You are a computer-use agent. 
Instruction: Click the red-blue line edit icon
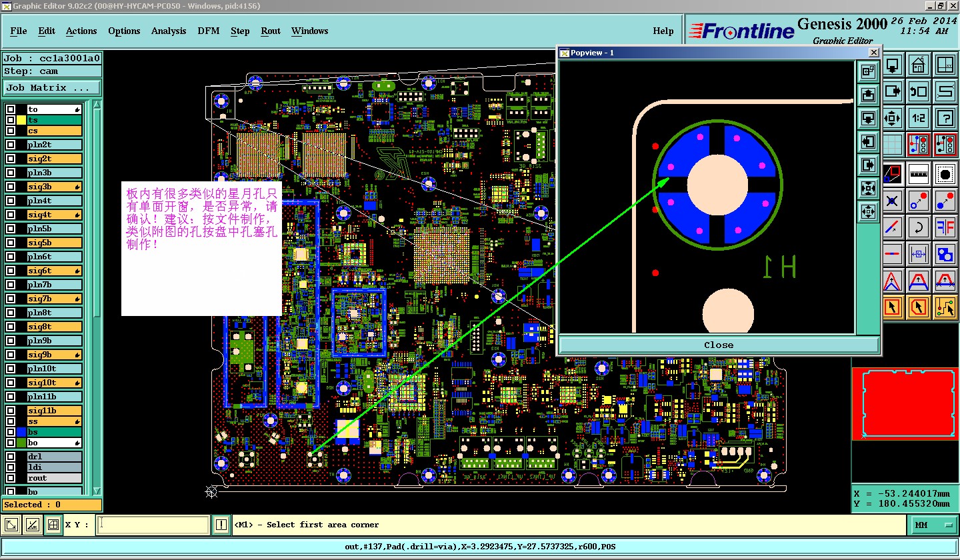click(x=892, y=227)
